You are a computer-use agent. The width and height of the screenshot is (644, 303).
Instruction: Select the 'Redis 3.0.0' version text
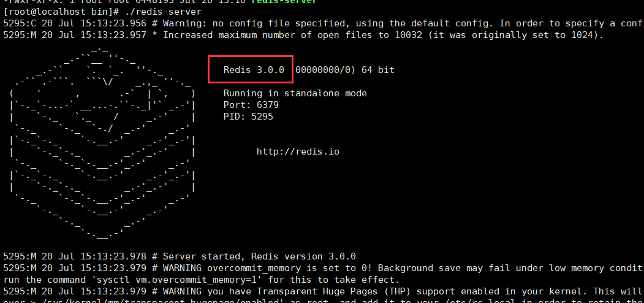pos(254,70)
